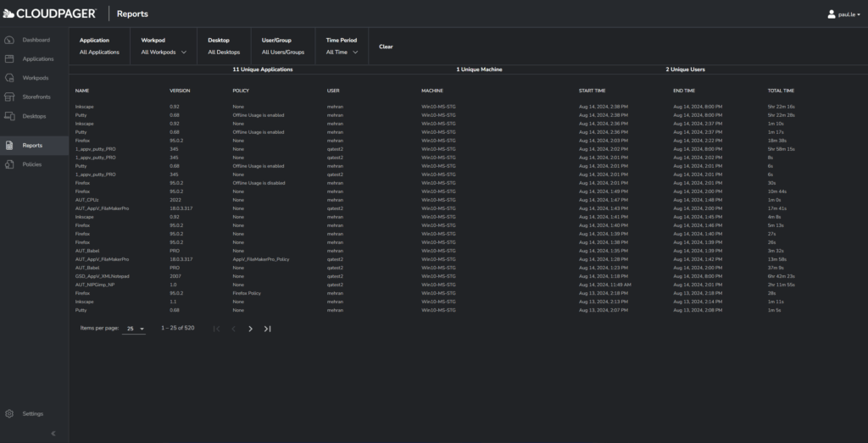Go to the first page of results

[216, 329]
